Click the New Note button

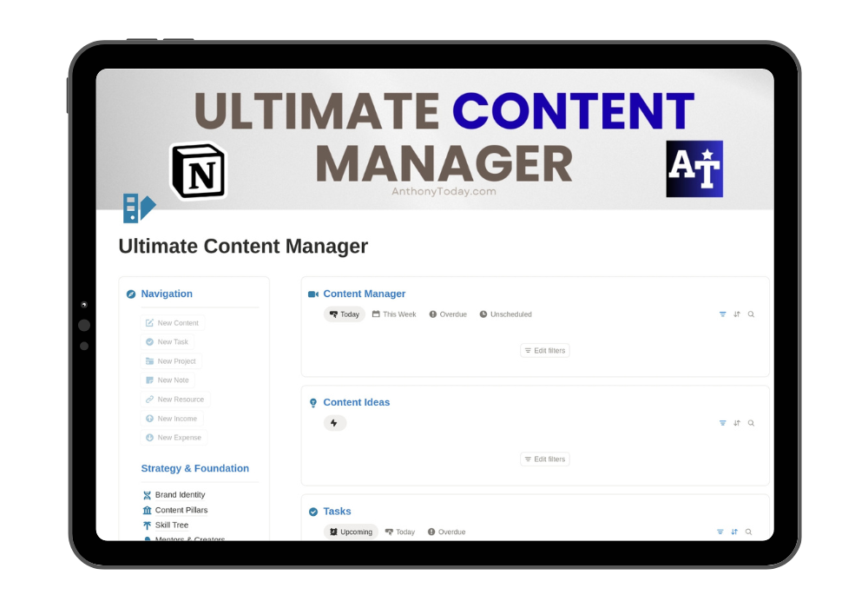point(168,380)
